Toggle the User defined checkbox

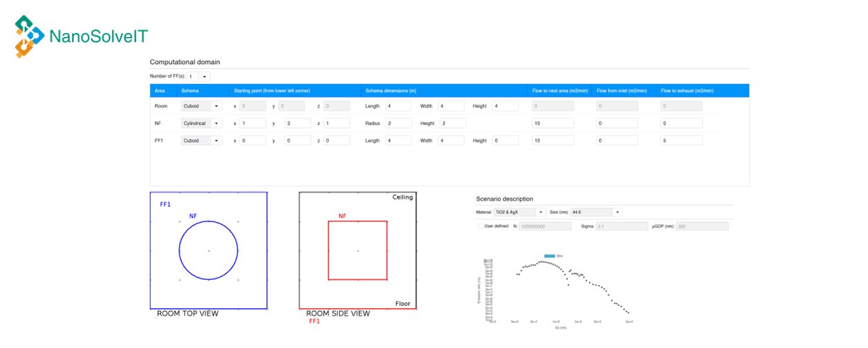(x=480, y=226)
